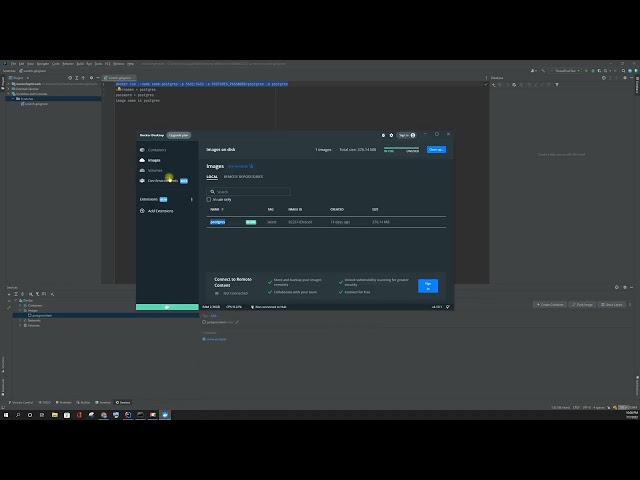Image resolution: width=640 pixels, height=480 pixels.
Task: Click Expand All in Project toolbar
Action: point(76,78)
